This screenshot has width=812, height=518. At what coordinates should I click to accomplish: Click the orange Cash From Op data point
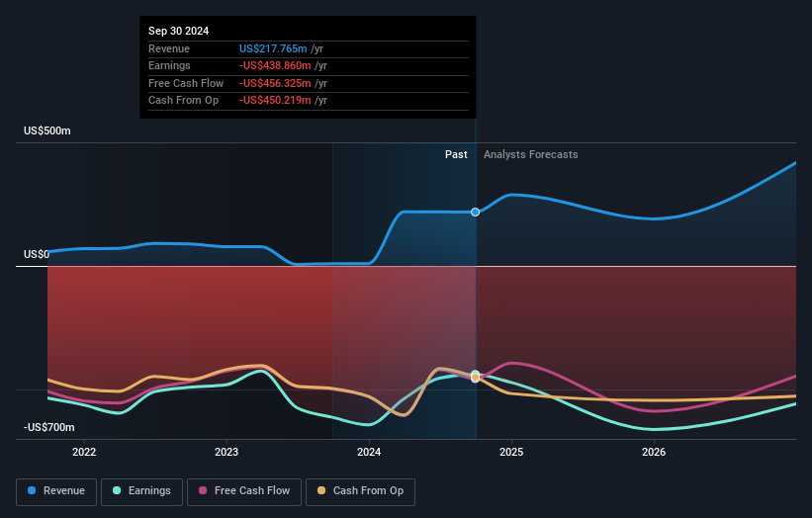click(475, 378)
